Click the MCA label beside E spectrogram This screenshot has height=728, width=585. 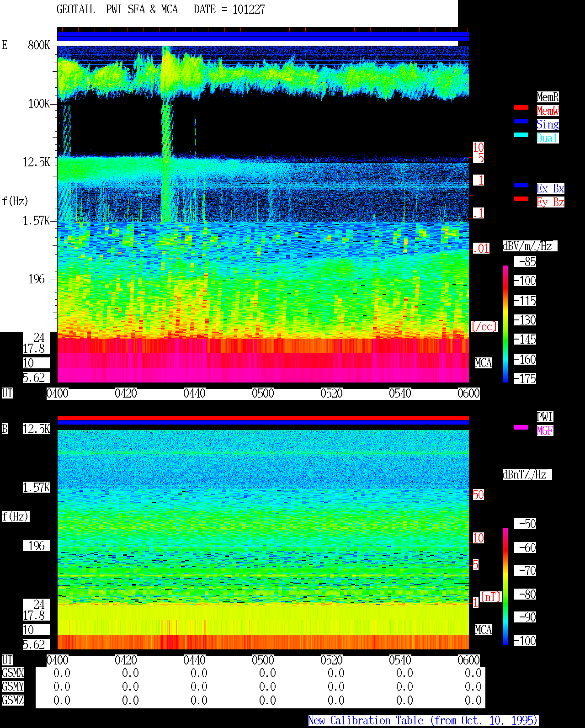484,363
